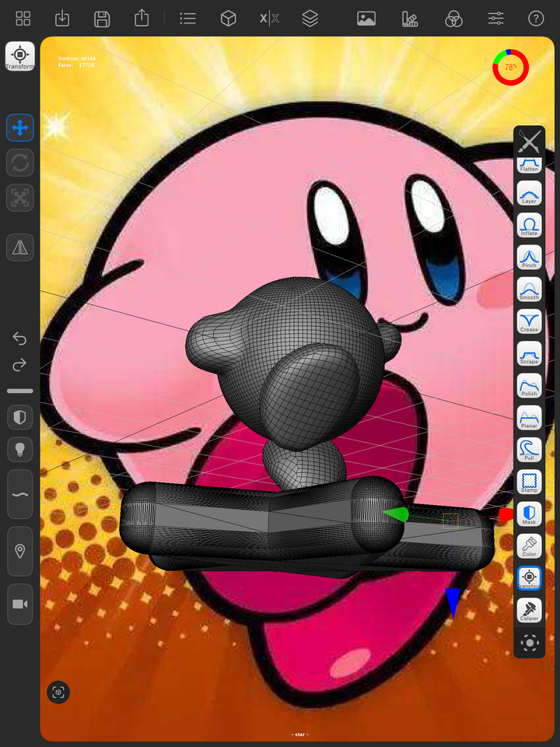Select the Inflate sculpting brush
The height and width of the screenshot is (747, 560).
529,225
